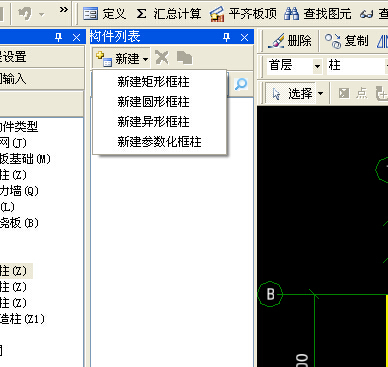The width and height of the screenshot is (388, 367).
Task: Expand toolbar overflow chevron
Action: click(x=64, y=10)
